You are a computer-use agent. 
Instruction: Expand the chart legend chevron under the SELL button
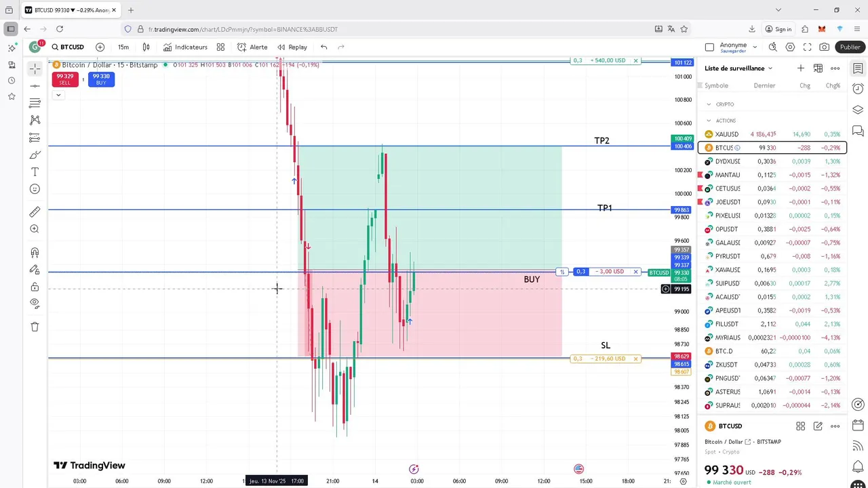(58, 95)
